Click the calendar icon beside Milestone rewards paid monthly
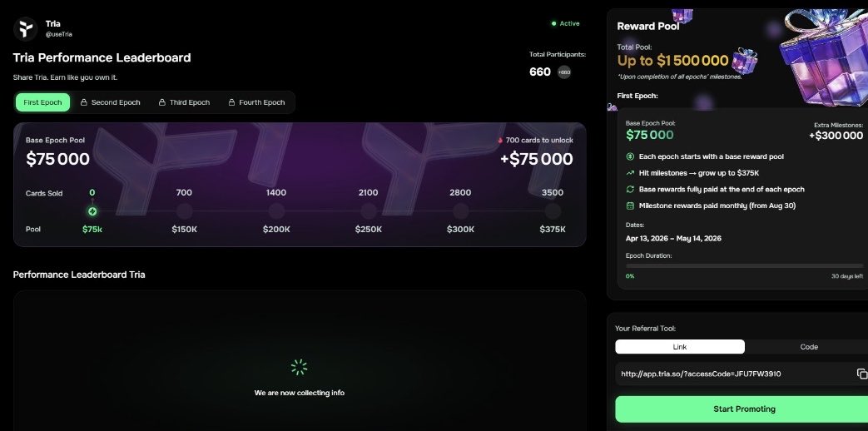This screenshot has height=431, width=868. (x=631, y=206)
